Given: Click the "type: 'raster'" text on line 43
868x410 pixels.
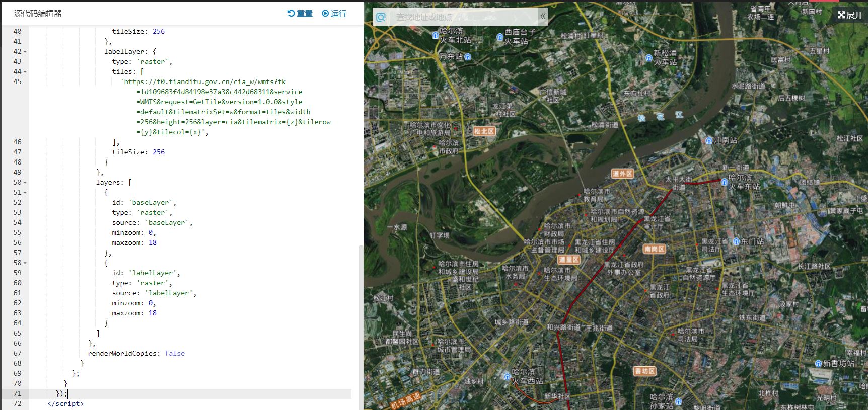Looking at the screenshot, I should point(142,61).
